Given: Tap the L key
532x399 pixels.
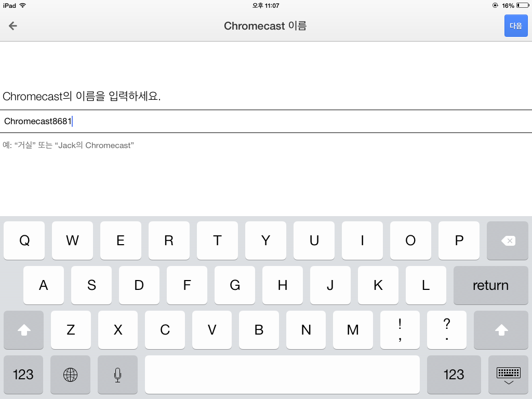Looking at the screenshot, I should (426, 285).
